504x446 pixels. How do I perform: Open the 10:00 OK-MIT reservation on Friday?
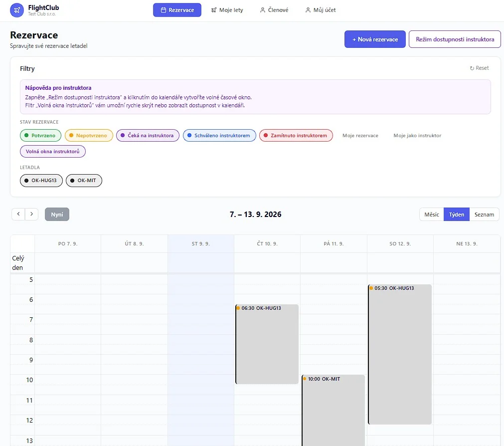pyautogui.click(x=334, y=410)
